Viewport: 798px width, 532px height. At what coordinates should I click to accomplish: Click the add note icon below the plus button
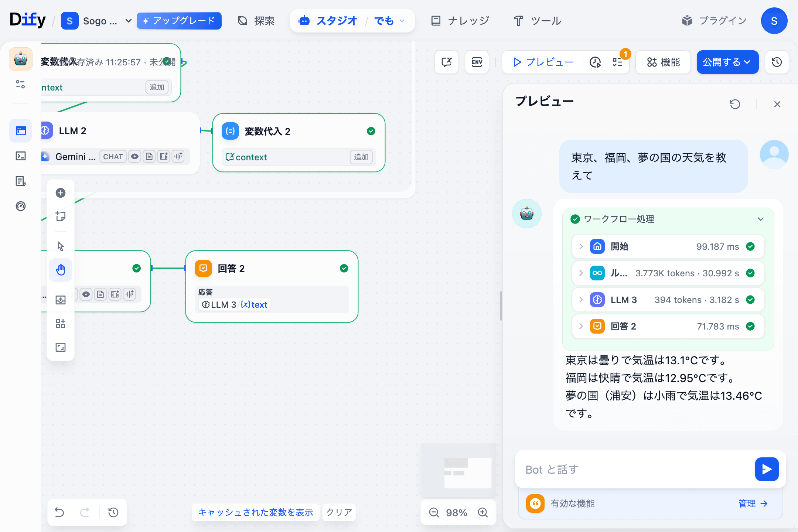coord(61,216)
